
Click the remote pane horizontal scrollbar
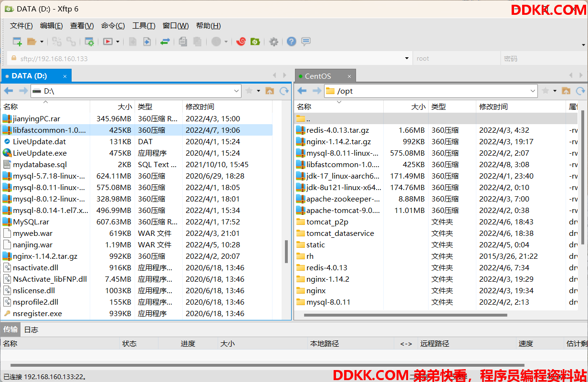coord(405,315)
